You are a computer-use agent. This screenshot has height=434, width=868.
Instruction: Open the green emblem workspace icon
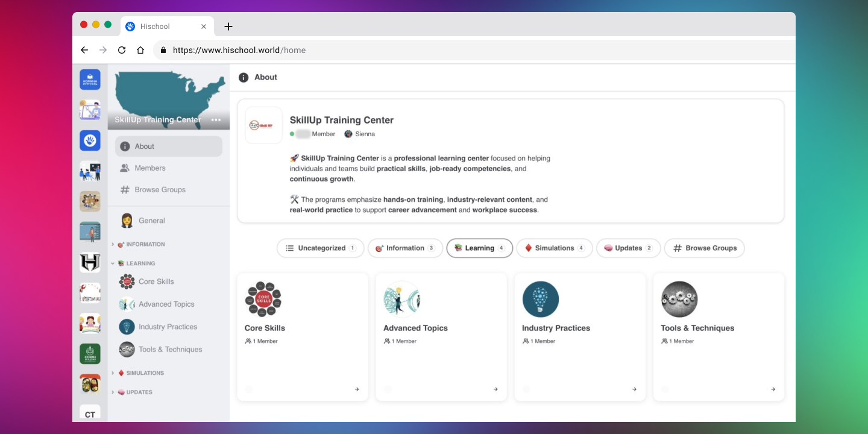tap(90, 354)
